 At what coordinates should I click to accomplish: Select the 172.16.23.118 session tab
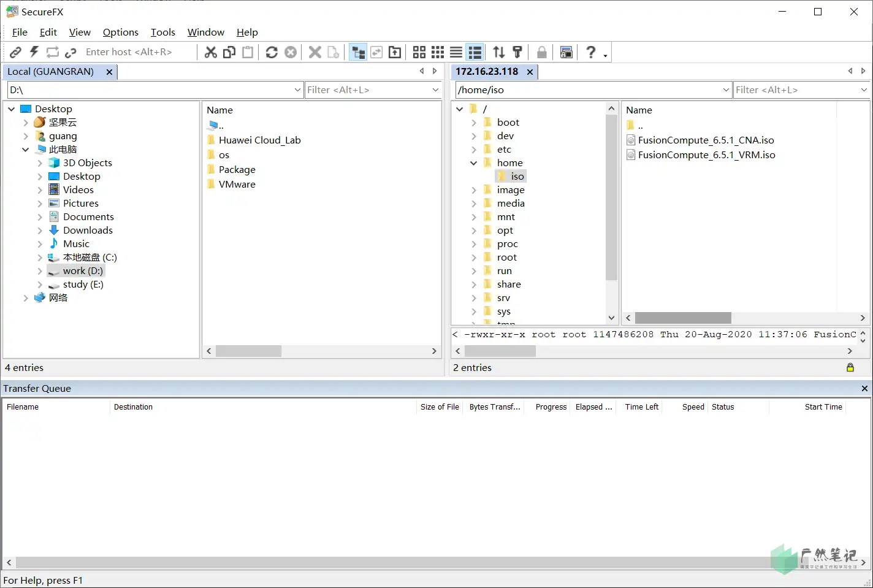[487, 72]
